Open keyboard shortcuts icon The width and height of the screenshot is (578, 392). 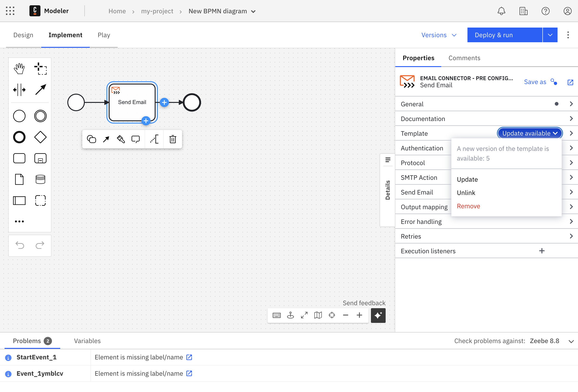pos(276,315)
